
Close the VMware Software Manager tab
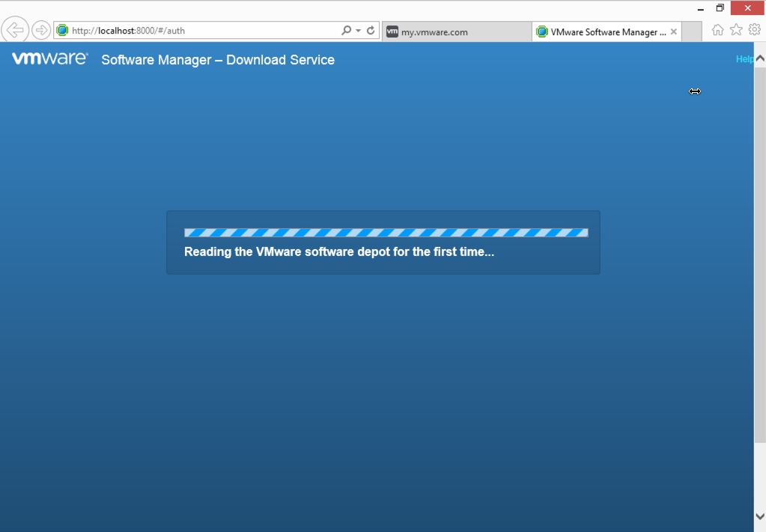point(673,31)
